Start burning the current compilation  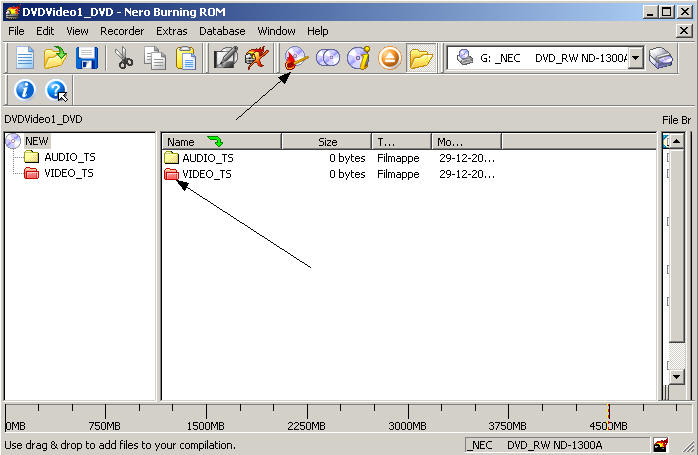click(x=296, y=58)
